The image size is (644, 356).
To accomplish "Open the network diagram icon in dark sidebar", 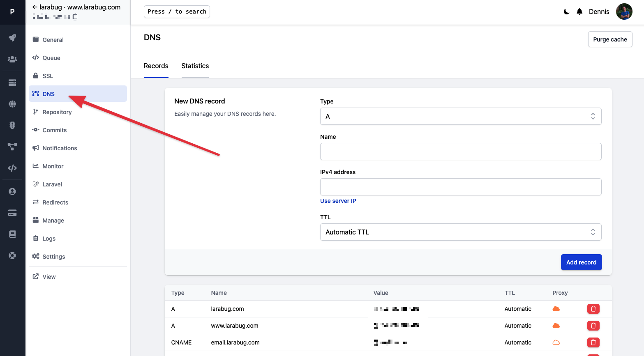I will (12, 146).
